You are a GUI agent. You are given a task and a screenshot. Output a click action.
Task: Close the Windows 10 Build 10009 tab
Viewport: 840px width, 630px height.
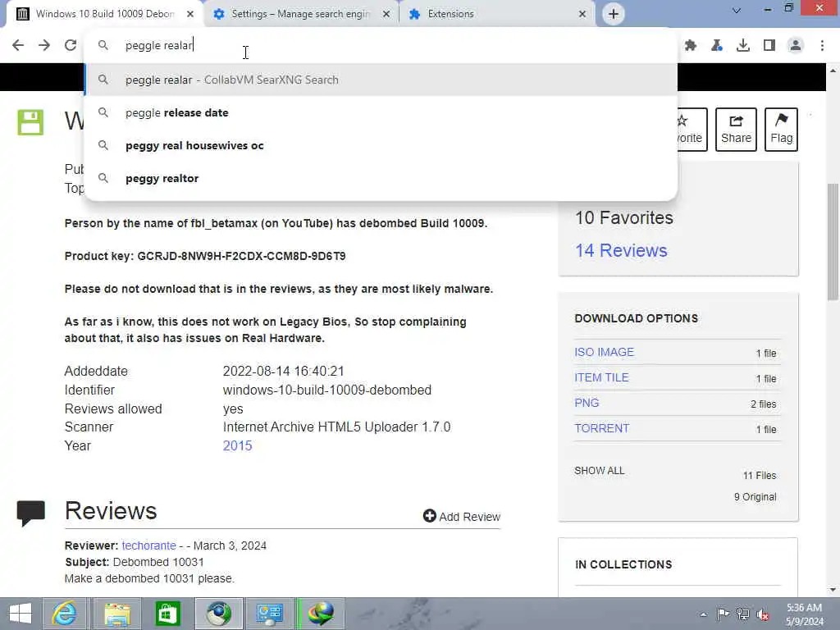coord(190,14)
